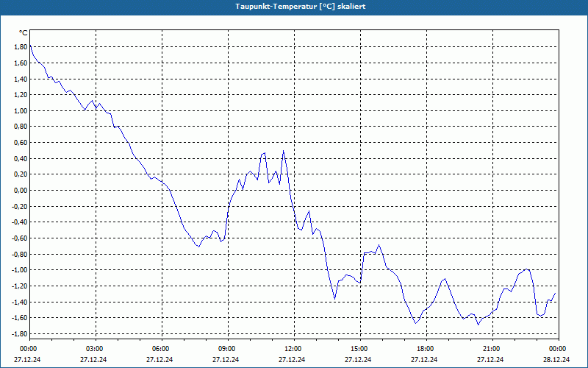Click the '°C' unit label on y-axis

(24, 33)
